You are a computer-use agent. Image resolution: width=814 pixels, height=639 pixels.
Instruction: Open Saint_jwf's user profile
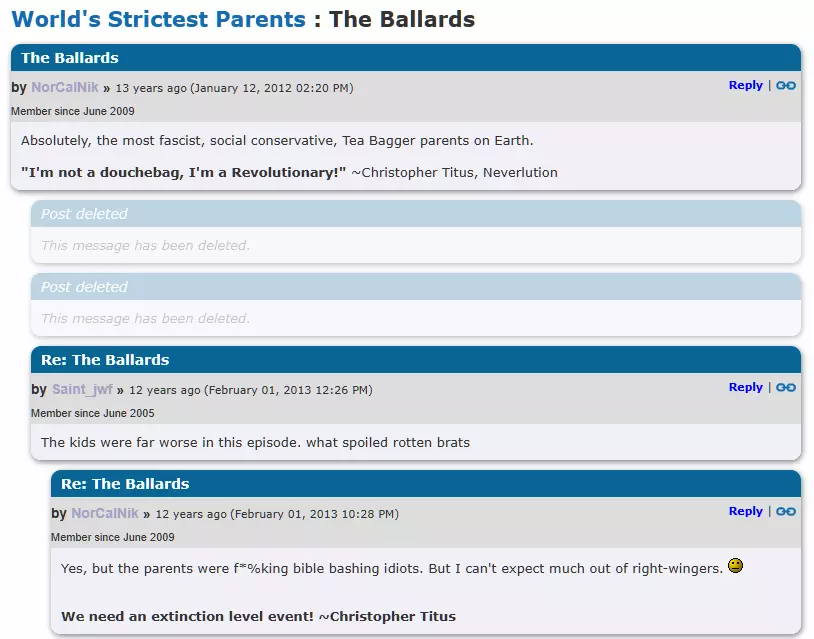click(82, 390)
